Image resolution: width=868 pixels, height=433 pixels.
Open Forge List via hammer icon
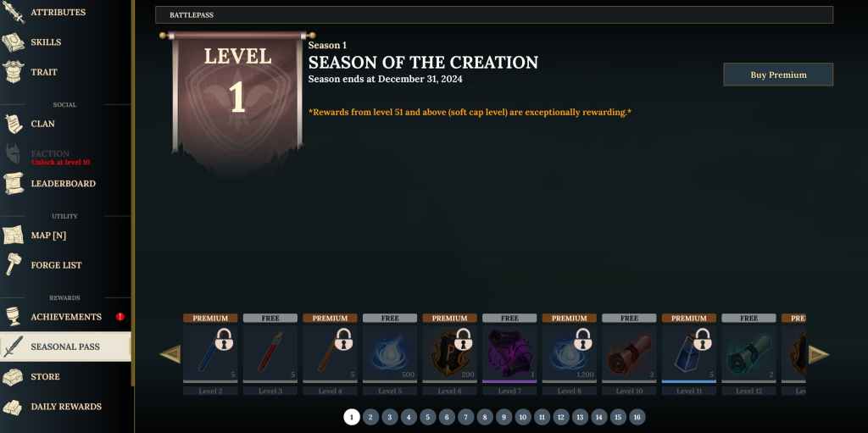[x=14, y=264]
